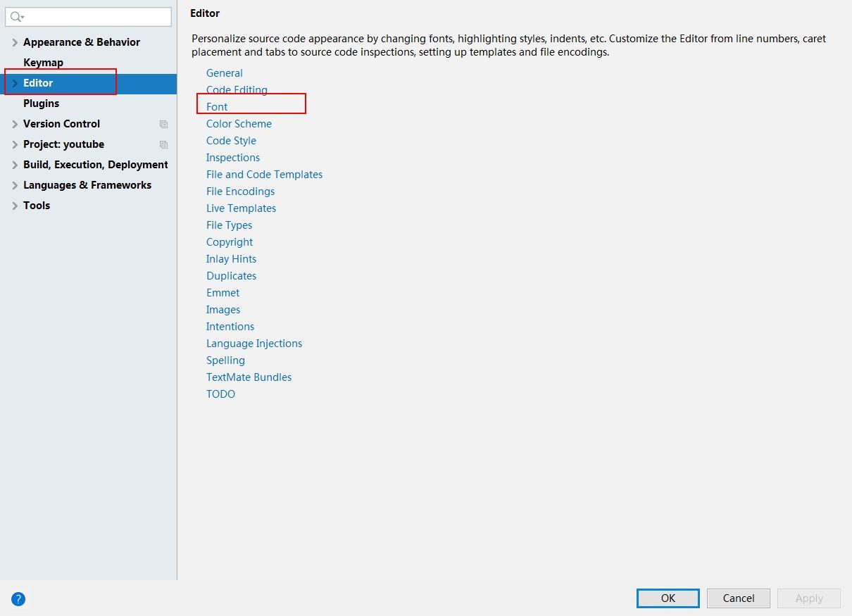This screenshot has height=616, width=852.
Task: Expand the Tools section arrow
Action: (15, 206)
